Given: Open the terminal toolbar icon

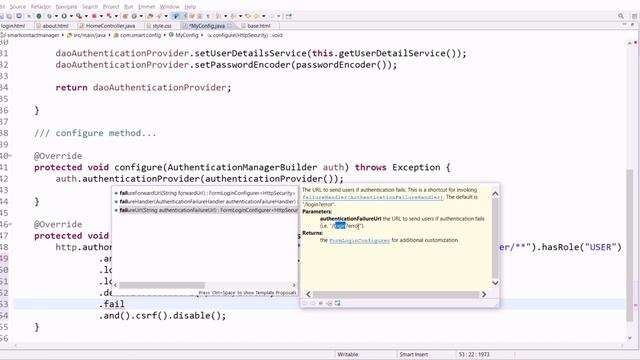Looking at the screenshot, I should point(19,16).
